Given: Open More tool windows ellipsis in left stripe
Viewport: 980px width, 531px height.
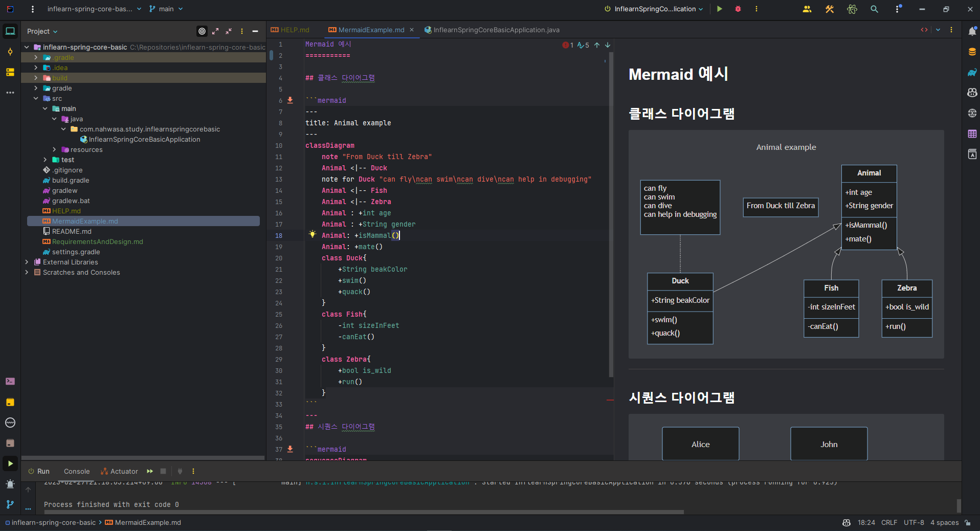Looking at the screenshot, I should coord(10,93).
